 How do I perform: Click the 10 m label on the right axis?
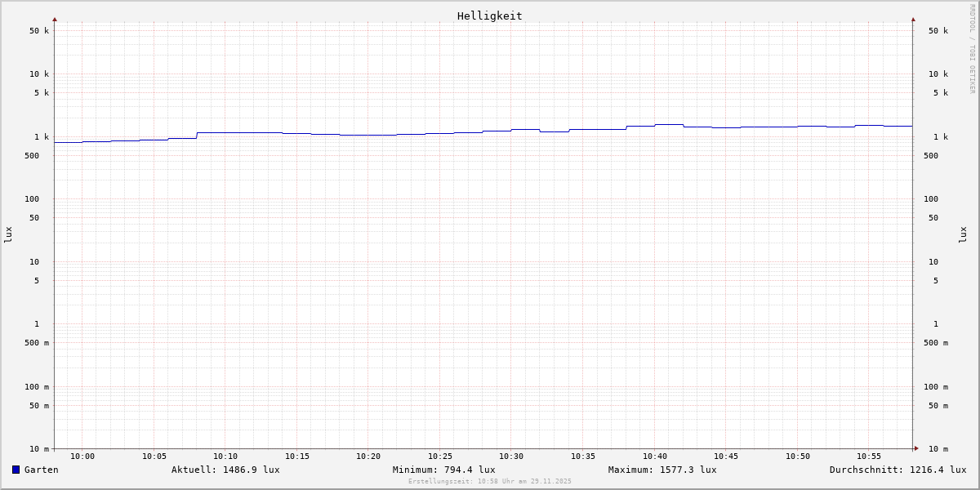click(938, 449)
